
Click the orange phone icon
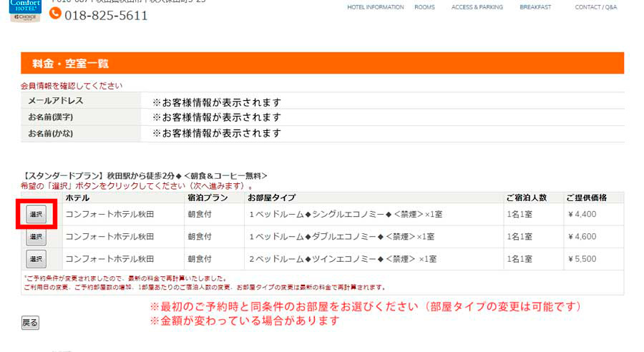pos(55,14)
